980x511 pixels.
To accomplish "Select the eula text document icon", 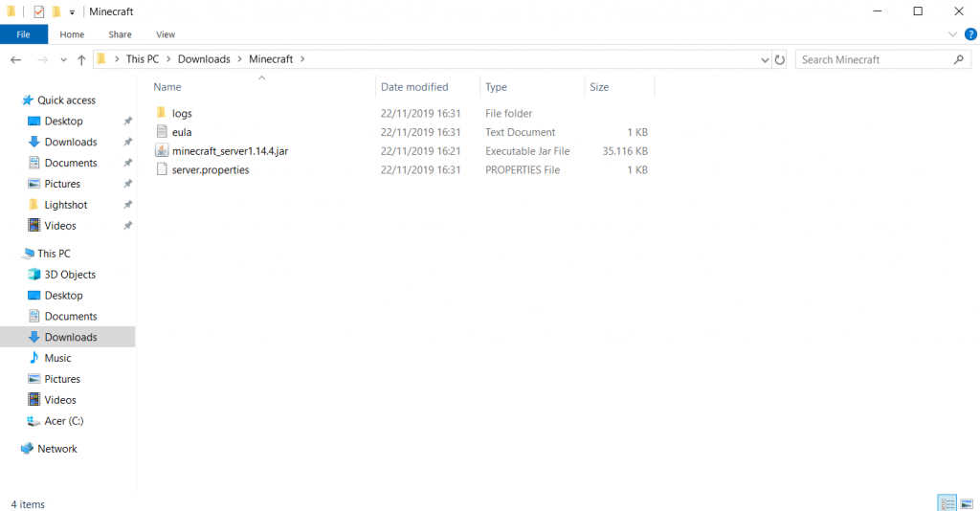I will (161, 132).
